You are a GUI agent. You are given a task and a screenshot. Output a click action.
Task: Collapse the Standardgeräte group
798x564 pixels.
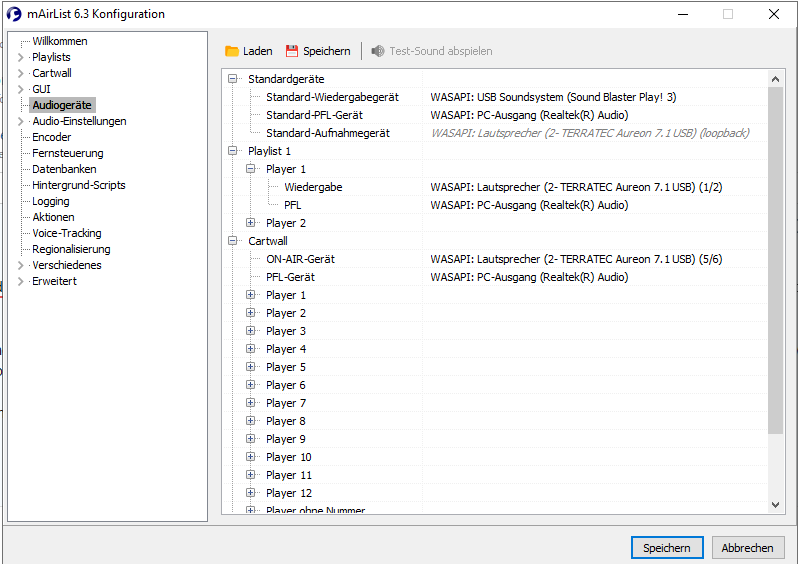(233, 79)
